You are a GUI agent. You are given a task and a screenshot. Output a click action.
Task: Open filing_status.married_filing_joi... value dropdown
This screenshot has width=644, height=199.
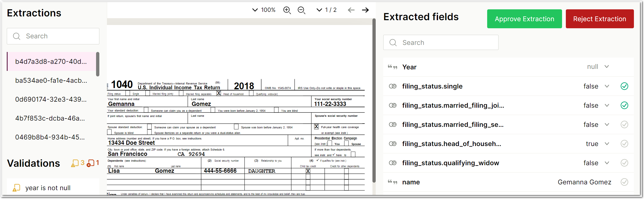click(607, 105)
